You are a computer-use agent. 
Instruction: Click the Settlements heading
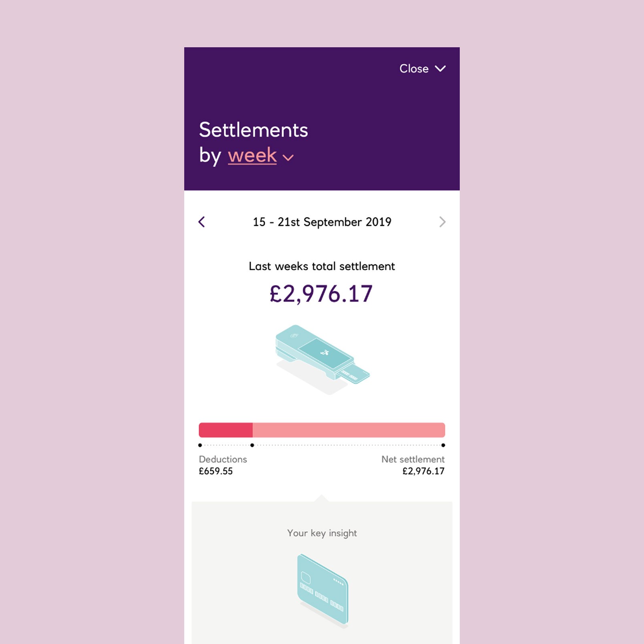coord(254,130)
